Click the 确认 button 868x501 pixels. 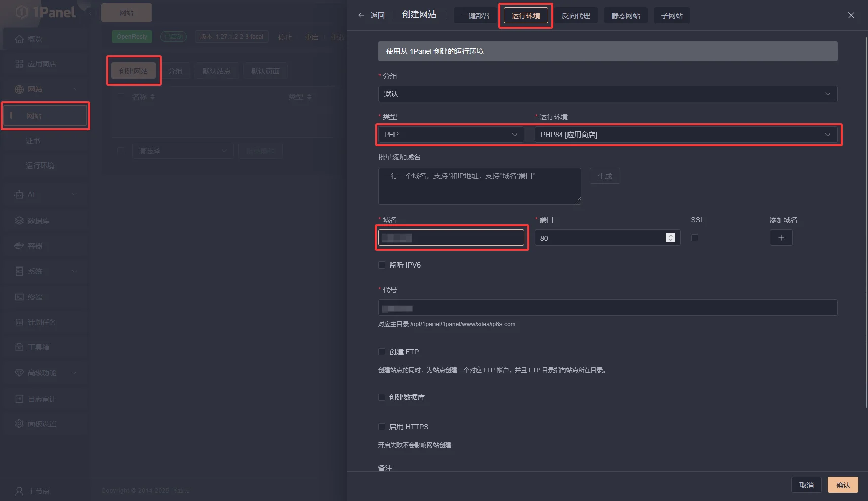(843, 485)
